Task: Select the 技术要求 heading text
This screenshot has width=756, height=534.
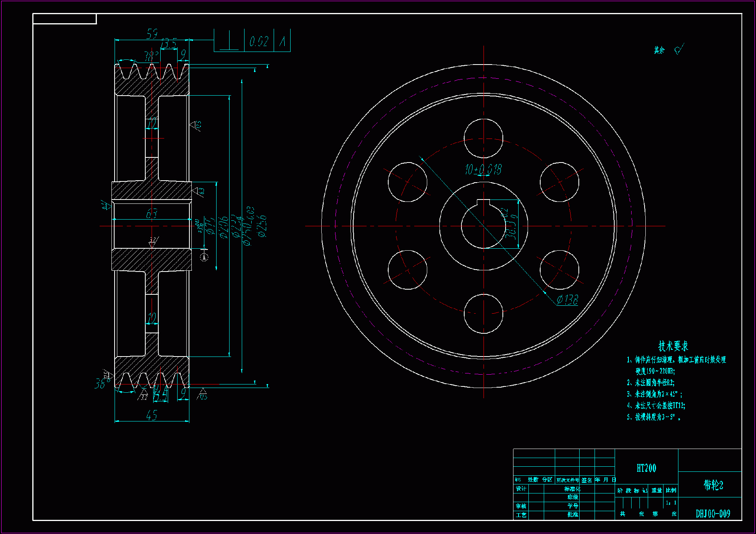Action: click(x=673, y=346)
